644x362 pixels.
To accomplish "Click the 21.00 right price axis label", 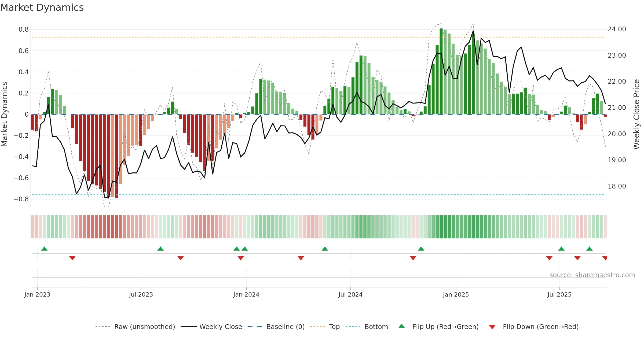I will [x=617, y=108].
